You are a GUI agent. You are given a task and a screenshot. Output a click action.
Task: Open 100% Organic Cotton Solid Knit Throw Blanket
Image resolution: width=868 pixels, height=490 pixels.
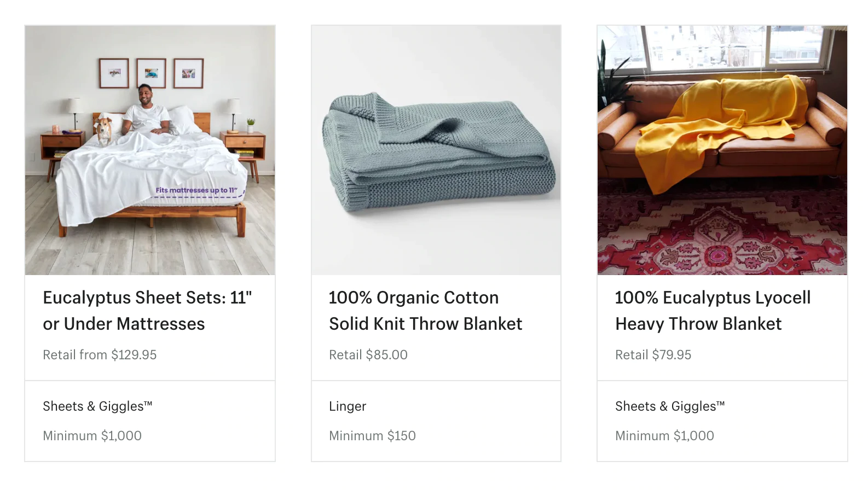[425, 311]
